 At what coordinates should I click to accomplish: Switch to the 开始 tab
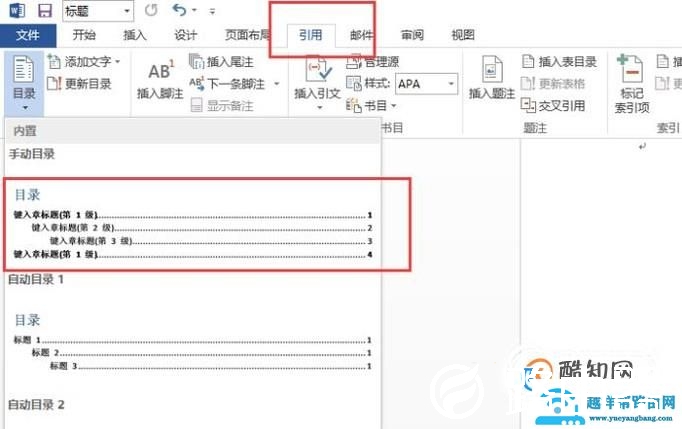(x=84, y=35)
